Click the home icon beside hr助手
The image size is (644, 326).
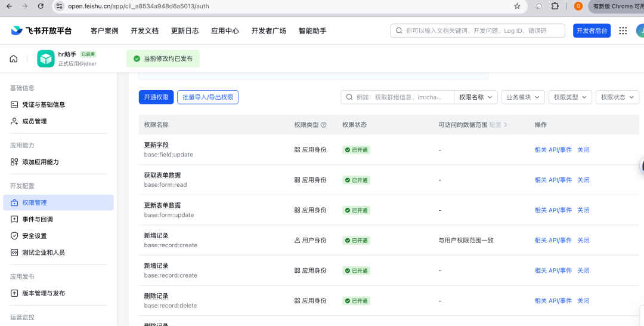tap(14, 59)
